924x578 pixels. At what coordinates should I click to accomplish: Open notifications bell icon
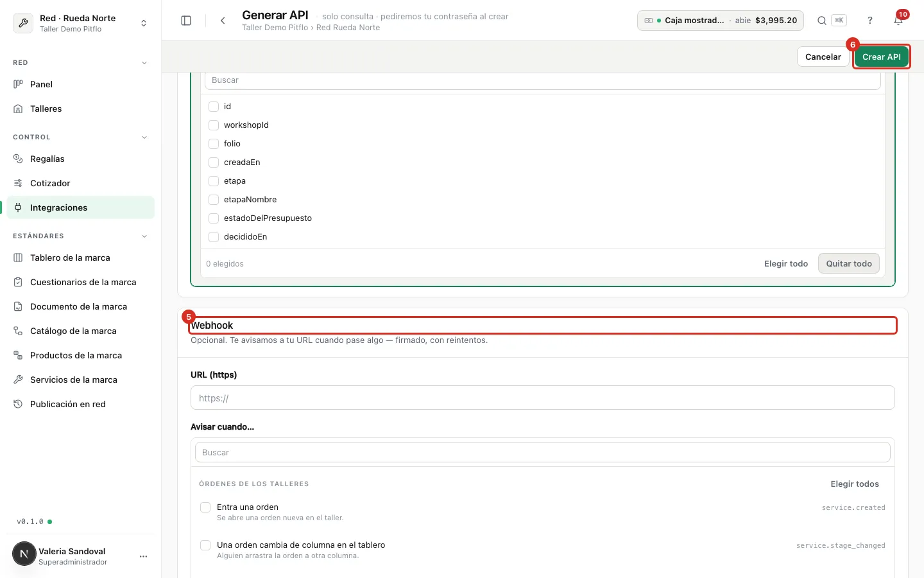[898, 21]
